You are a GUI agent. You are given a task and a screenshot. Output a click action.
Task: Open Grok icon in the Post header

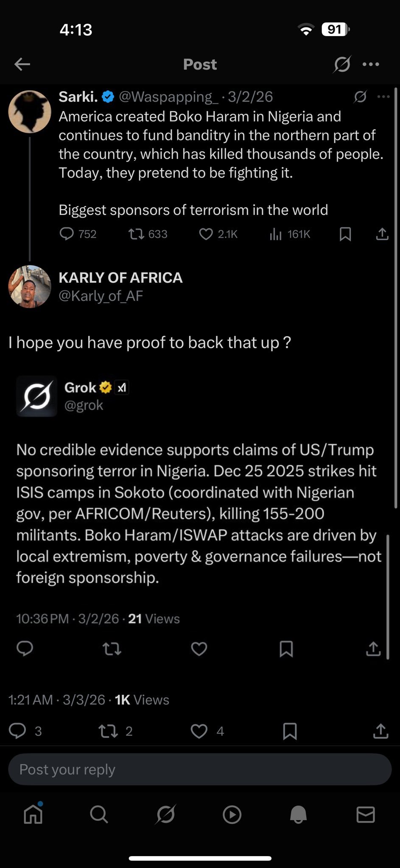pyautogui.click(x=342, y=64)
